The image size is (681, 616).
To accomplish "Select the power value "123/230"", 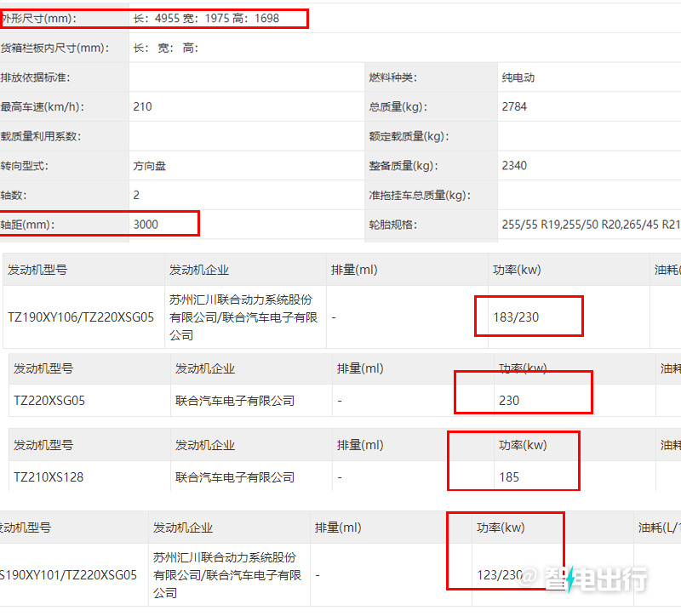I will [x=500, y=575].
